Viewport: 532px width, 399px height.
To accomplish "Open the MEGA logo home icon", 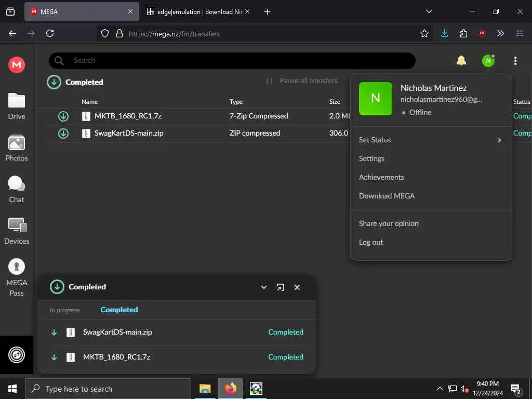I will (17, 64).
